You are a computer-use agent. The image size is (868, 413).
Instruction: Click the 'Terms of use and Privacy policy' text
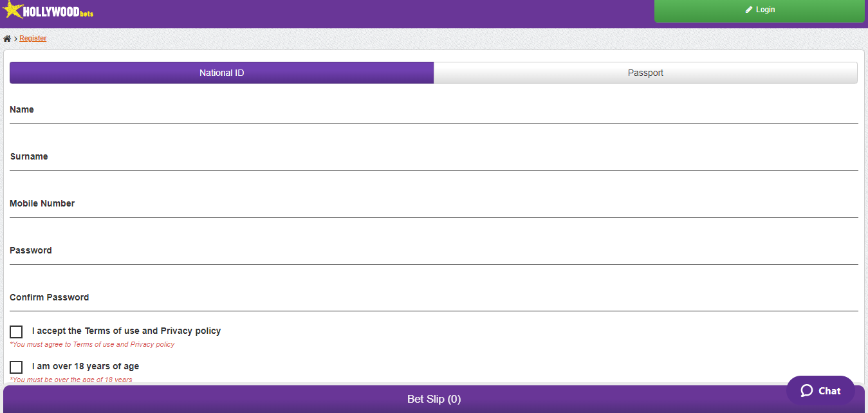tap(152, 331)
